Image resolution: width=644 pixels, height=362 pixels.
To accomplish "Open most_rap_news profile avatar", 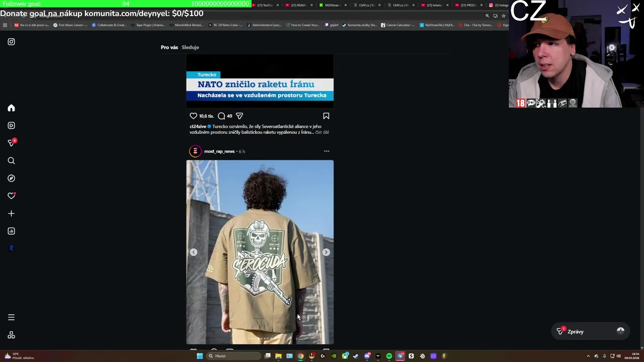I will pyautogui.click(x=195, y=151).
